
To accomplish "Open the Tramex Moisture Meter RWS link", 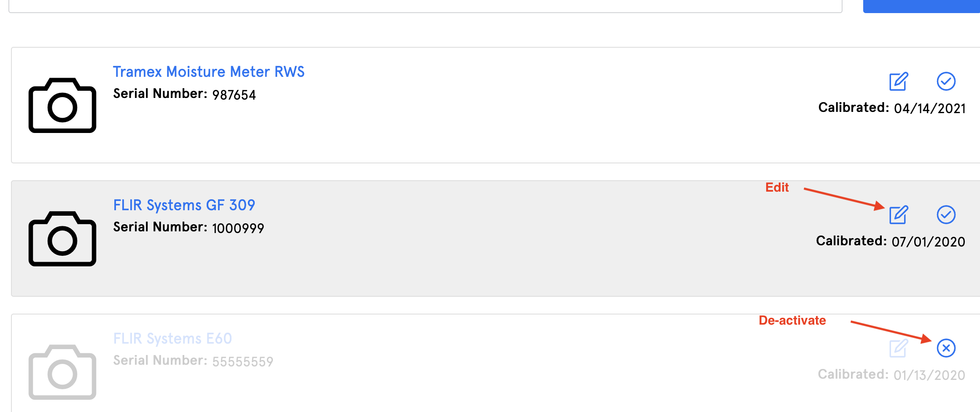I will point(209,72).
